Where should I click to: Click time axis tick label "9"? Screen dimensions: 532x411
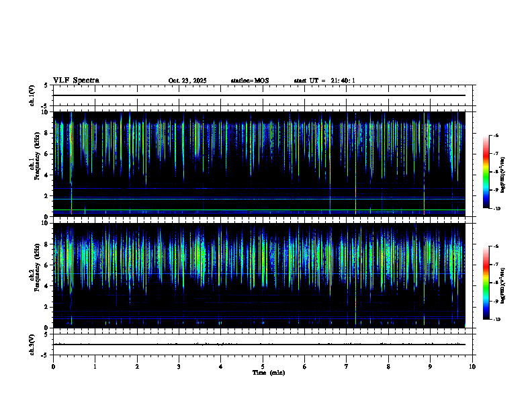(430, 367)
